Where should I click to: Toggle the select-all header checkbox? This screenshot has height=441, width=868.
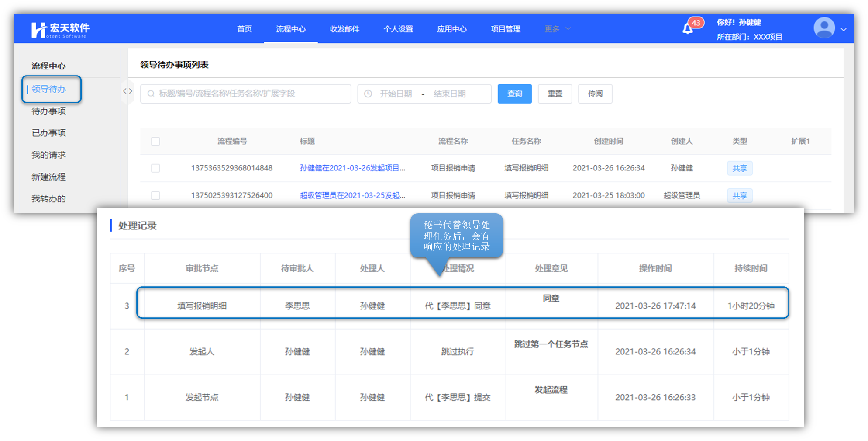coord(155,142)
